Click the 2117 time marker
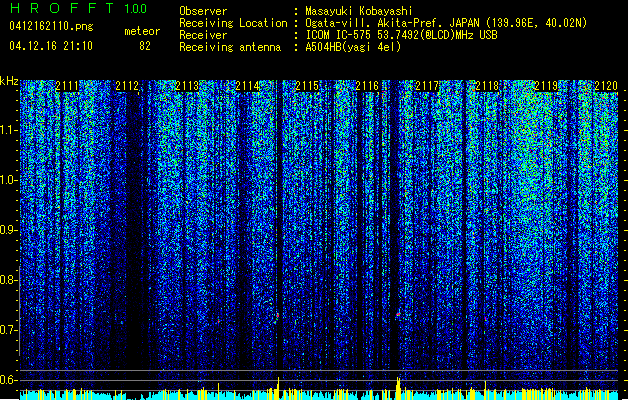 [427, 86]
